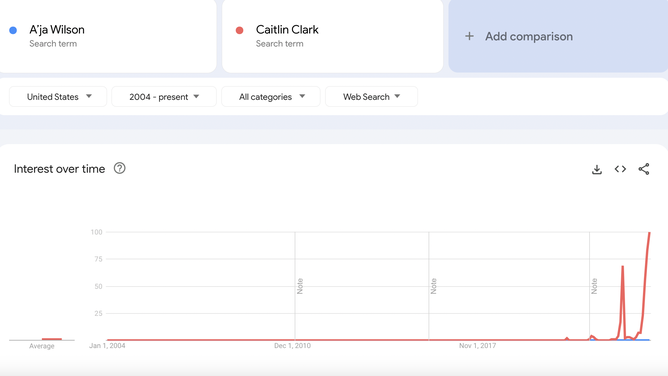The image size is (668, 376).
Task: Click the Interest over time heading
Action: tap(59, 169)
